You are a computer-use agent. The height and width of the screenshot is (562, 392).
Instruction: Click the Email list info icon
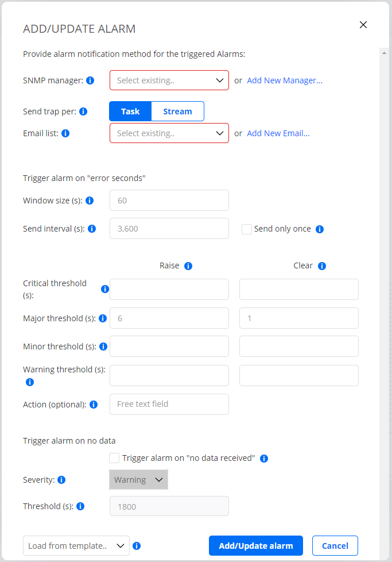tap(65, 133)
